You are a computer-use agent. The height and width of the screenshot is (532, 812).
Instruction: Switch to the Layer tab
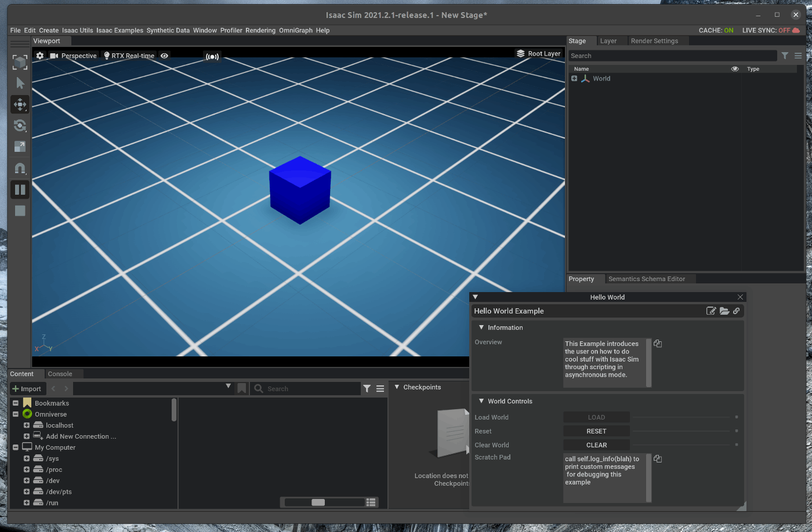pos(608,41)
